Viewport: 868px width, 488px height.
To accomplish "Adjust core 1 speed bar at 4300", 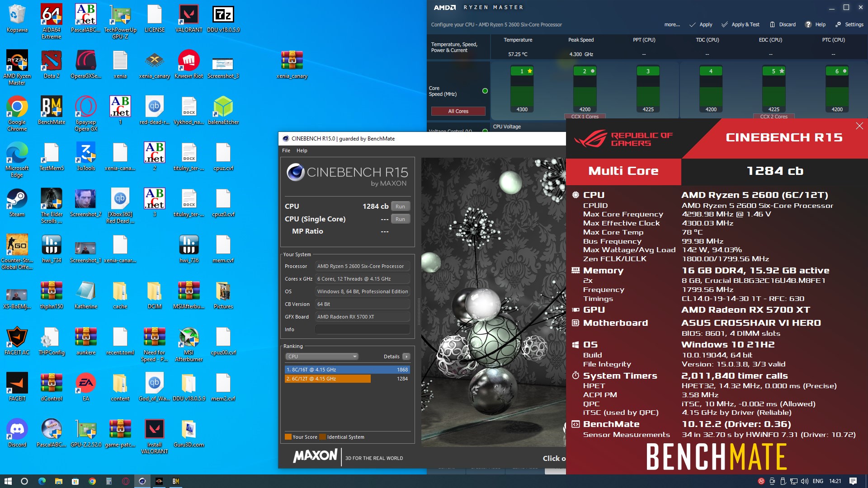I will tap(522, 90).
